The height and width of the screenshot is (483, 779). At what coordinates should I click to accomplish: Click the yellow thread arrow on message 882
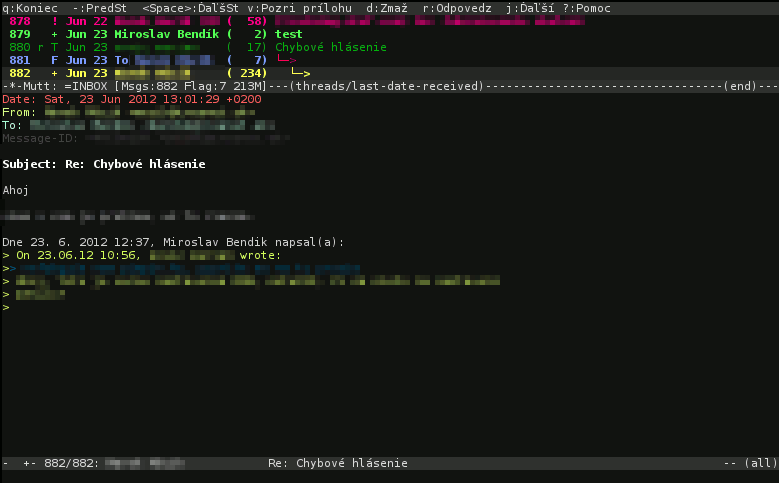coord(301,73)
